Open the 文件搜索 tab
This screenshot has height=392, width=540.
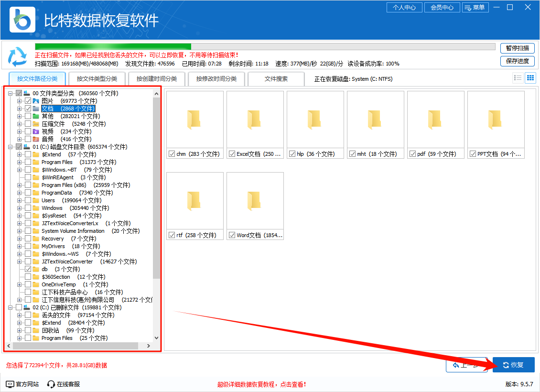pyautogui.click(x=276, y=79)
